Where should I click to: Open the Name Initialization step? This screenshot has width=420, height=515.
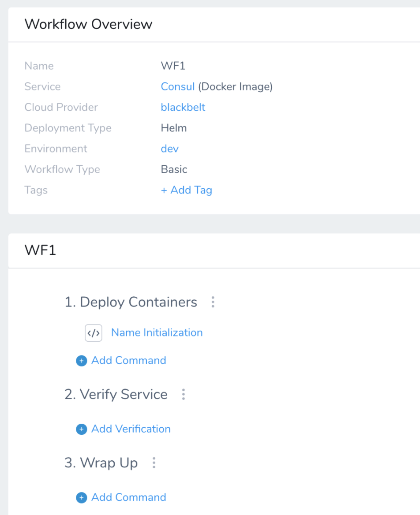pyautogui.click(x=157, y=333)
